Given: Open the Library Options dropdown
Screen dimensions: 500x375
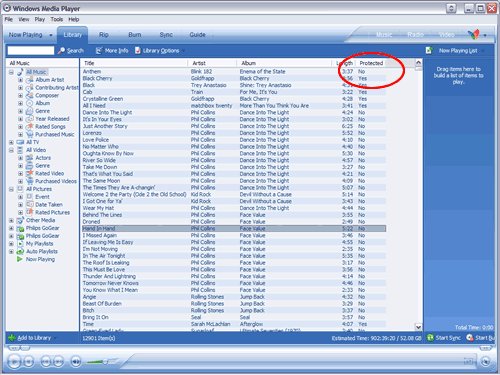Looking at the screenshot, I should point(160,51).
